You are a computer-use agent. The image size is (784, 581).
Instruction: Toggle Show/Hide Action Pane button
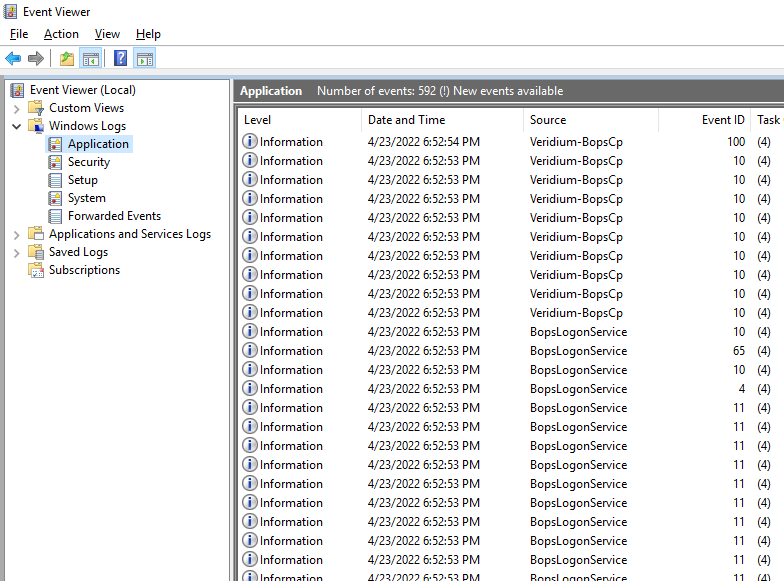point(145,58)
